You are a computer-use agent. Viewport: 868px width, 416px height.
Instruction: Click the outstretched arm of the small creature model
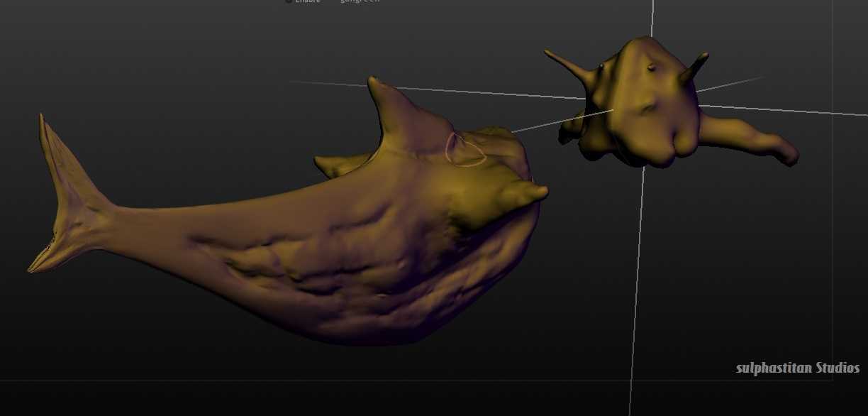[750, 138]
